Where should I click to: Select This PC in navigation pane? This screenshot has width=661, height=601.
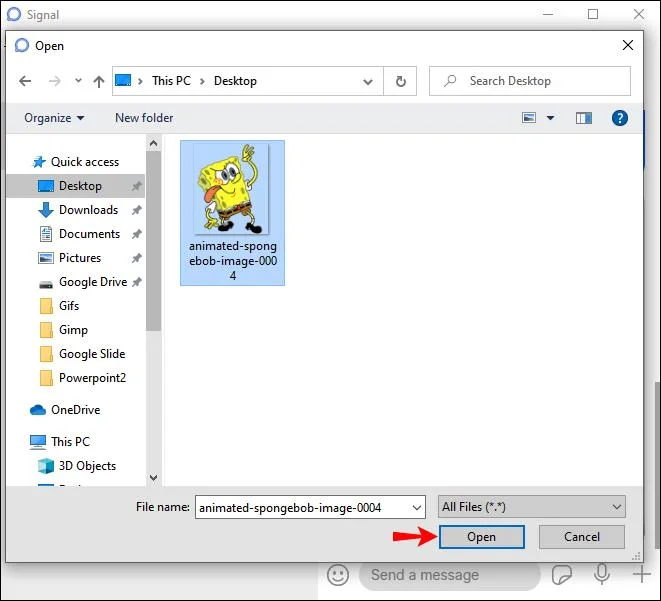tap(59, 442)
